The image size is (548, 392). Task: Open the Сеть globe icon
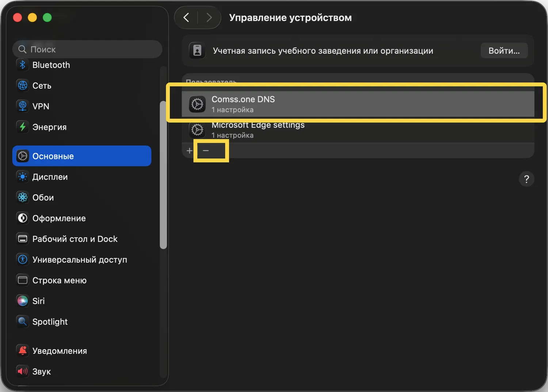[x=23, y=85]
